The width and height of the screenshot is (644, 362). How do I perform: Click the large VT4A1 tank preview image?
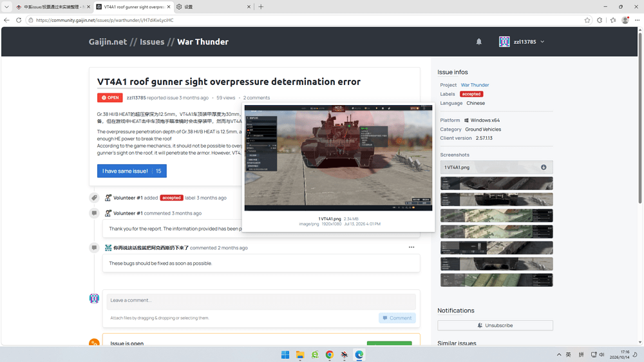(x=338, y=158)
